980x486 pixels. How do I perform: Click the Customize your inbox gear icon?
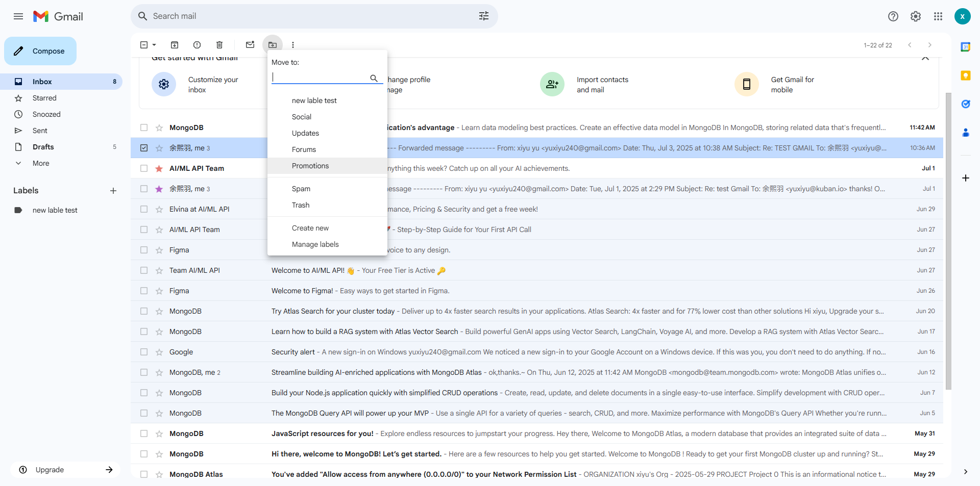[164, 84]
